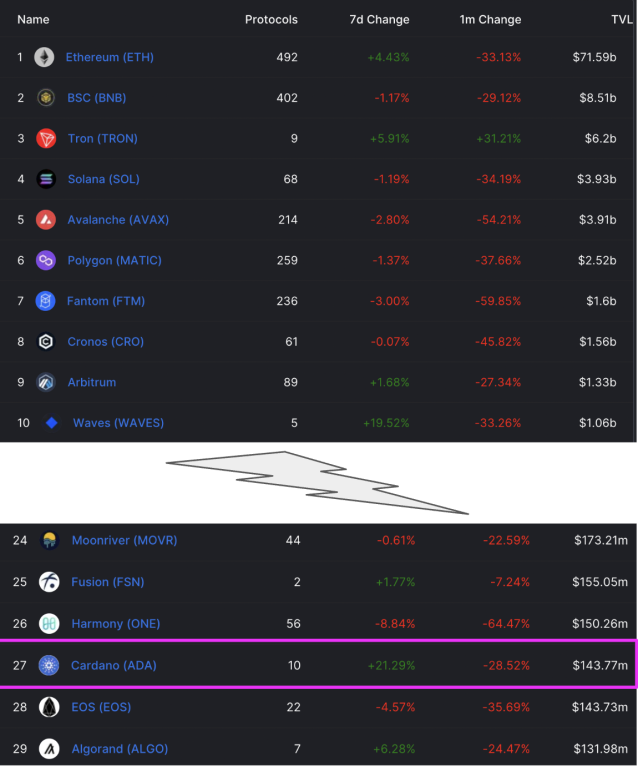Open the Arbitrum chain link

pos(92,383)
